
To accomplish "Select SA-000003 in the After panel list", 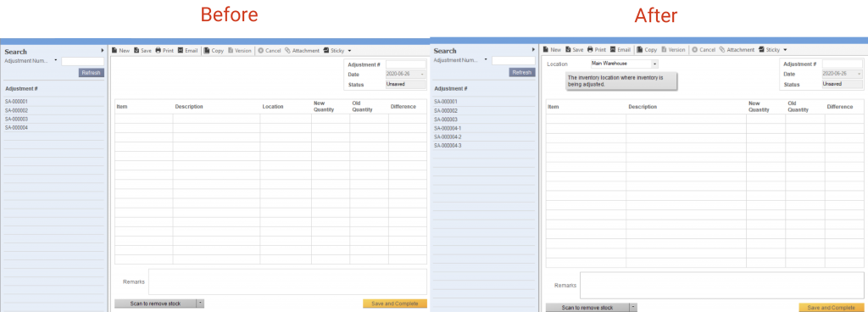I will pos(484,120).
